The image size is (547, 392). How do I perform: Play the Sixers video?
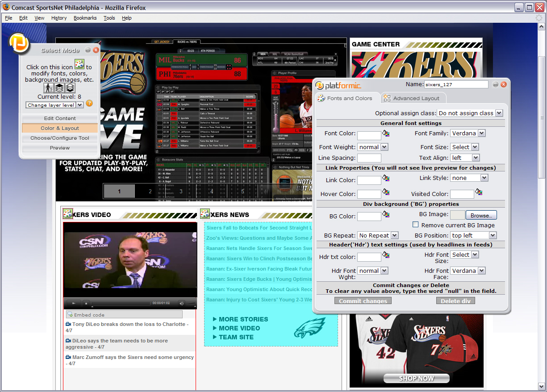point(73,303)
